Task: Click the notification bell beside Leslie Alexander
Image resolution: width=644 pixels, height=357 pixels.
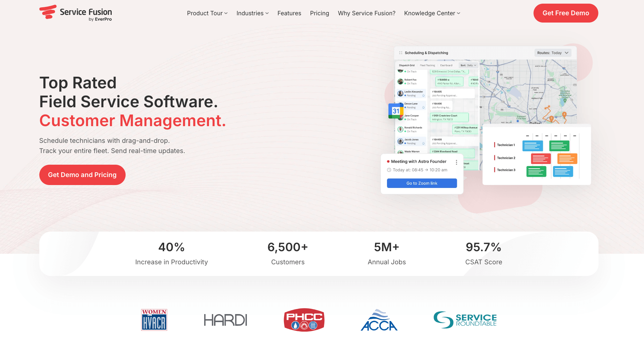Action: coord(423,96)
